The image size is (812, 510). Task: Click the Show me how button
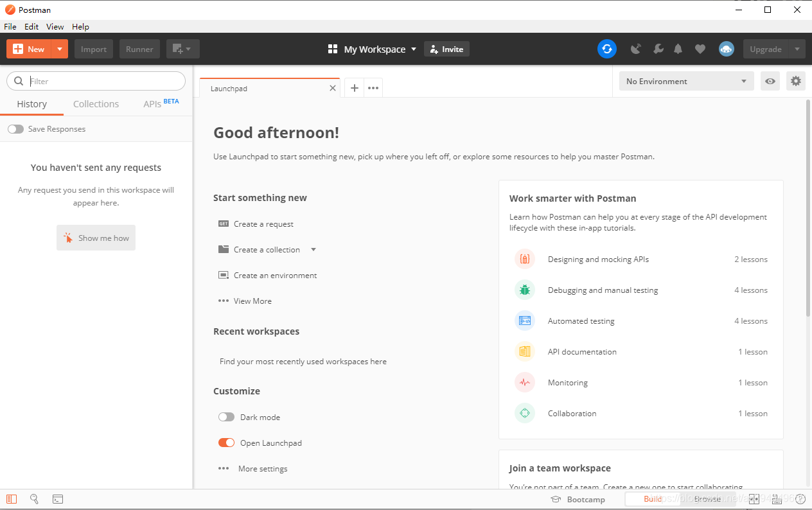pos(96,238)
